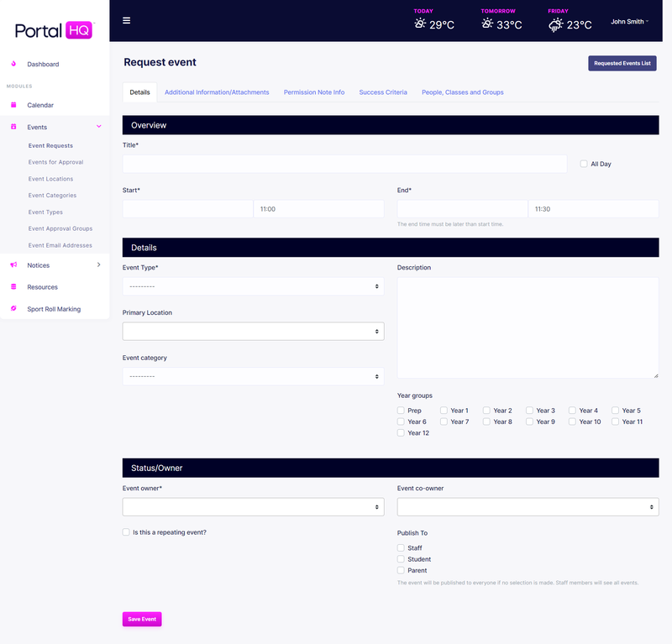The width and height of the screenshot is (672, 644).
Task: Click the hamburger menu icon
Action: 126,20
